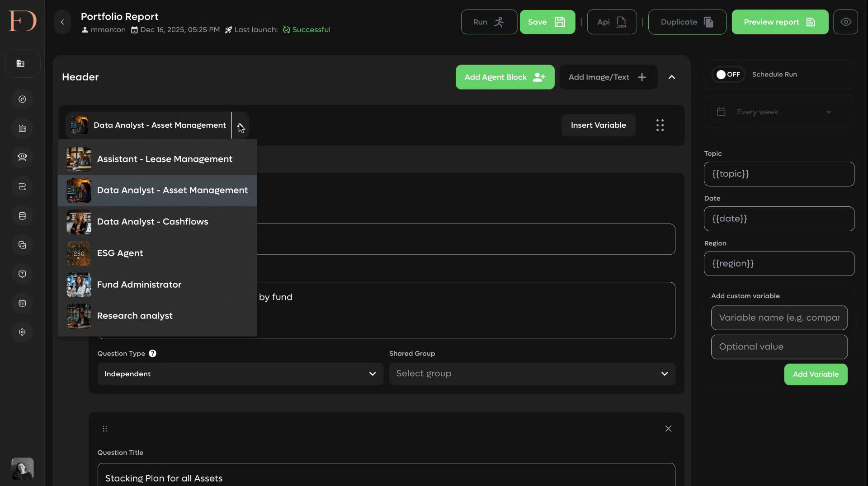Click Add Agent Block
Viewport: 868px width, 486px height.
tap(505, 77)
